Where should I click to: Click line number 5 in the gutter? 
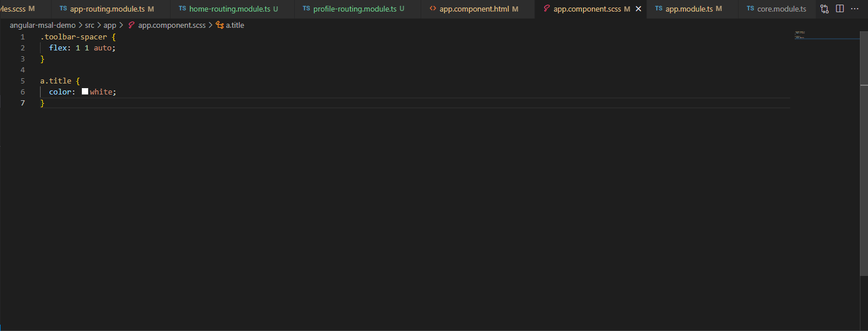pos(23,81)
